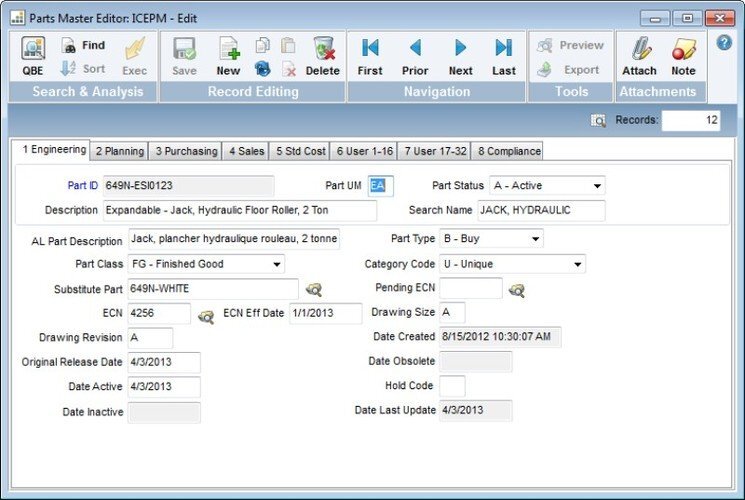745x500 pixels.
Task: Jump to the Last record
Action: (504, 55)
